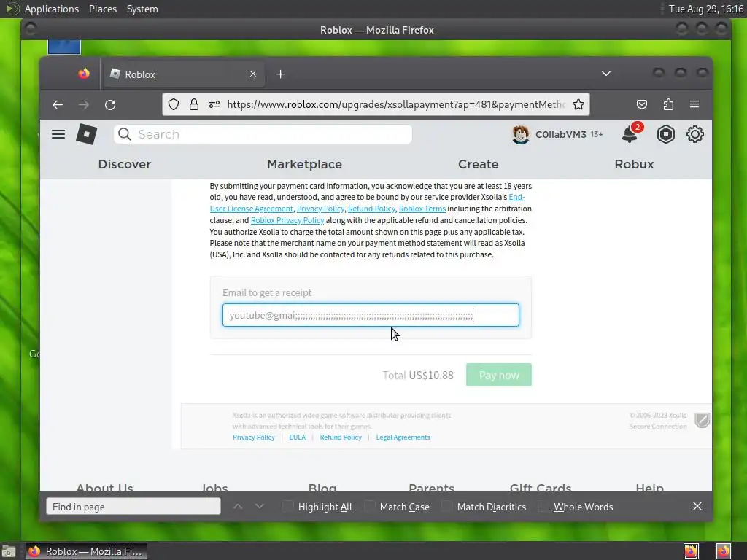The width and height of the screenshot is (747, 560).
Task: Open the Robux tab
Action: [x=634, y=164]
